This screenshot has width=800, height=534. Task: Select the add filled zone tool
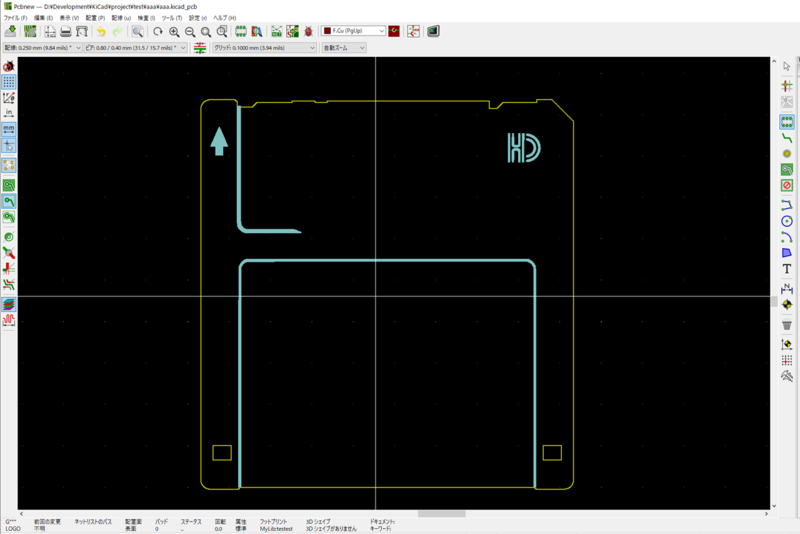787,169
